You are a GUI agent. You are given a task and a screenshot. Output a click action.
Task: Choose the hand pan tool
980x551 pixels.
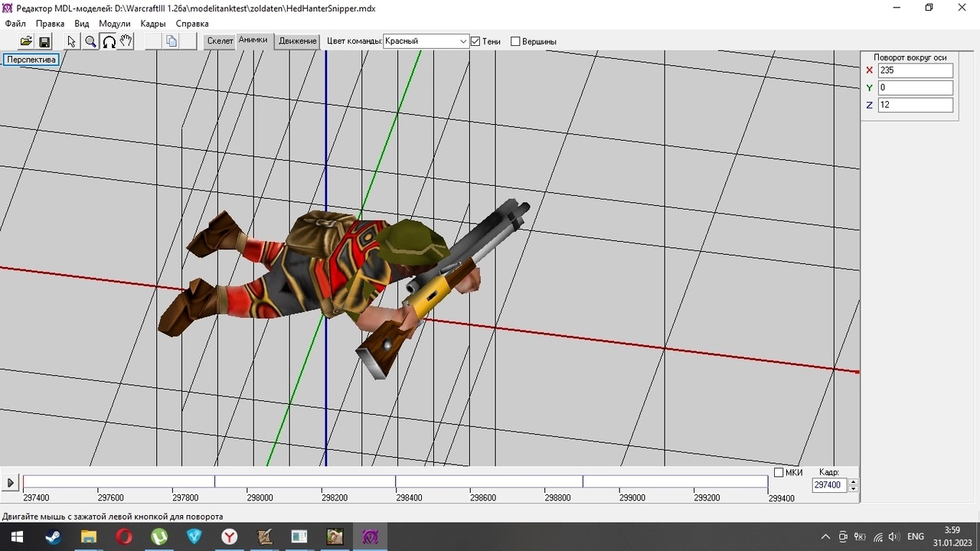[126, 41]
